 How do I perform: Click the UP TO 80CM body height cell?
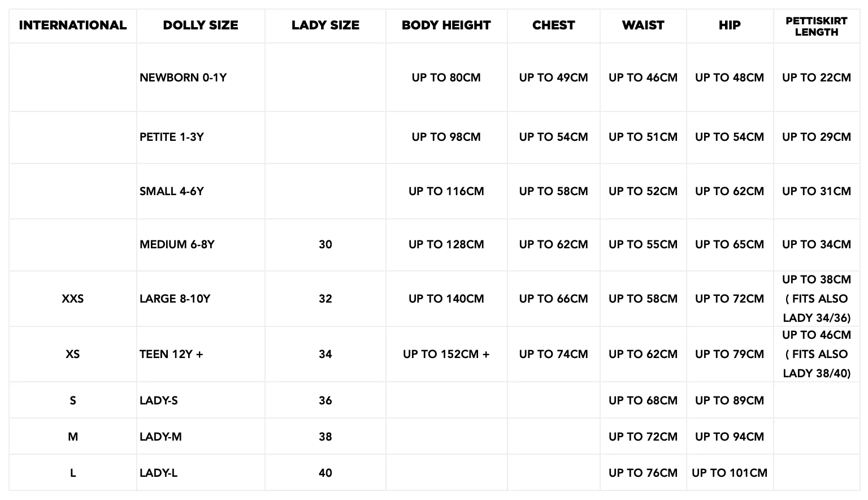(x=446, y=77)
